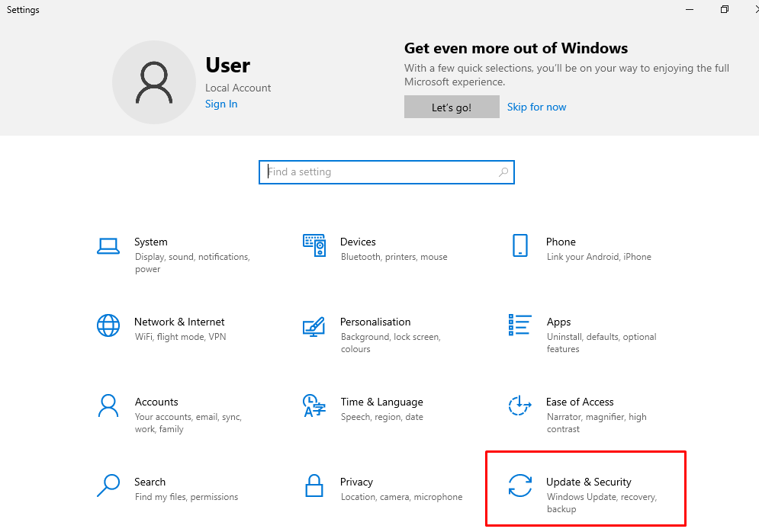Click the Devices keyboard and speaker icon

pyautogui.click(x=314, y=245)
